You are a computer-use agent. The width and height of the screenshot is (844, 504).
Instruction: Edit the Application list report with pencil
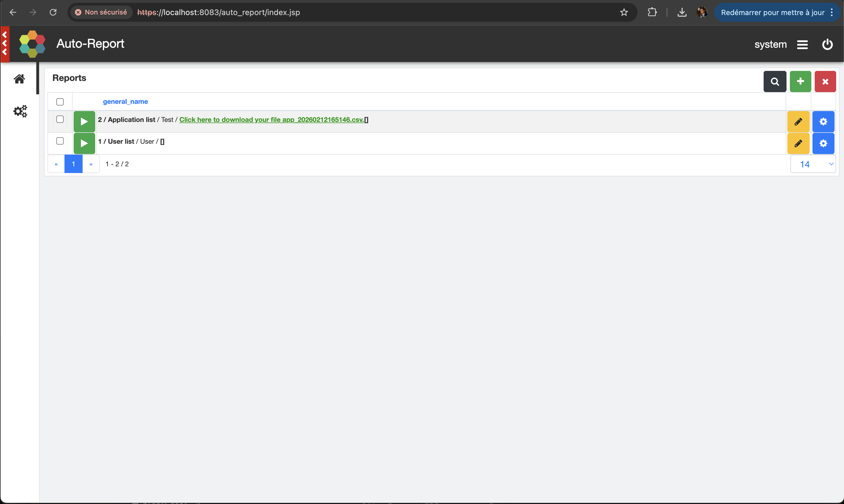click(798, 122)
